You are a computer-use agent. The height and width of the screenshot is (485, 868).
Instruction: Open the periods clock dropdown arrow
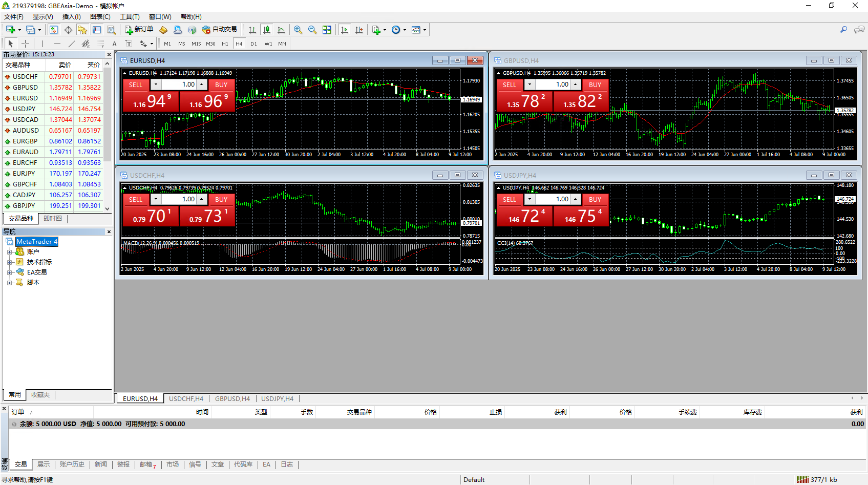405,30
